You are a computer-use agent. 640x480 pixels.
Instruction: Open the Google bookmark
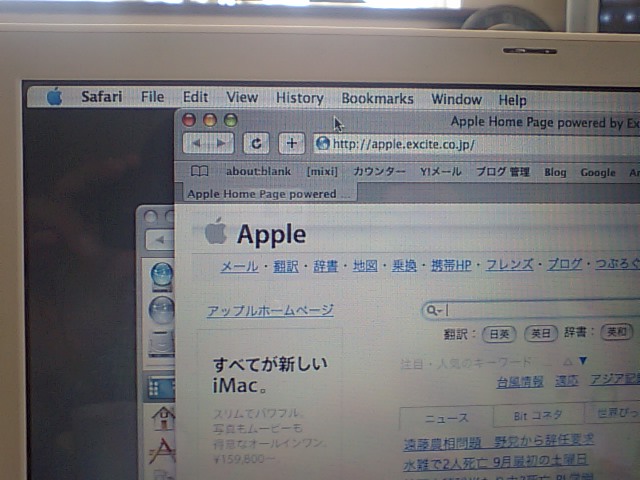[x=598, y=173]
